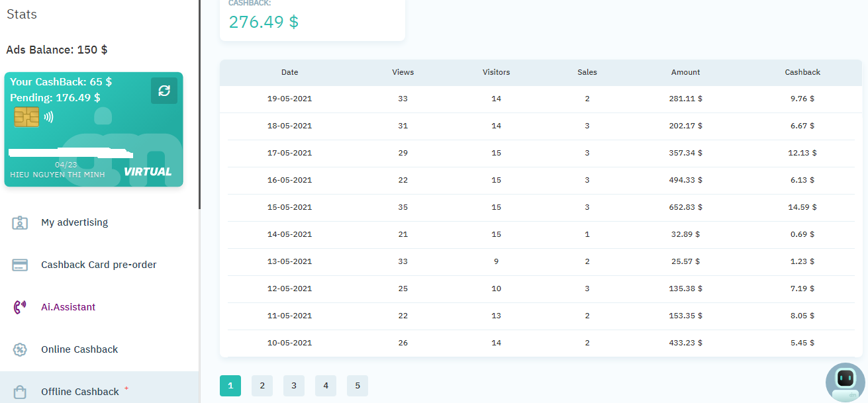The width and height of the screenshot is (868, 403).
Task: Click the Ads Balance: 150 $ text
Action: [57, 50]
